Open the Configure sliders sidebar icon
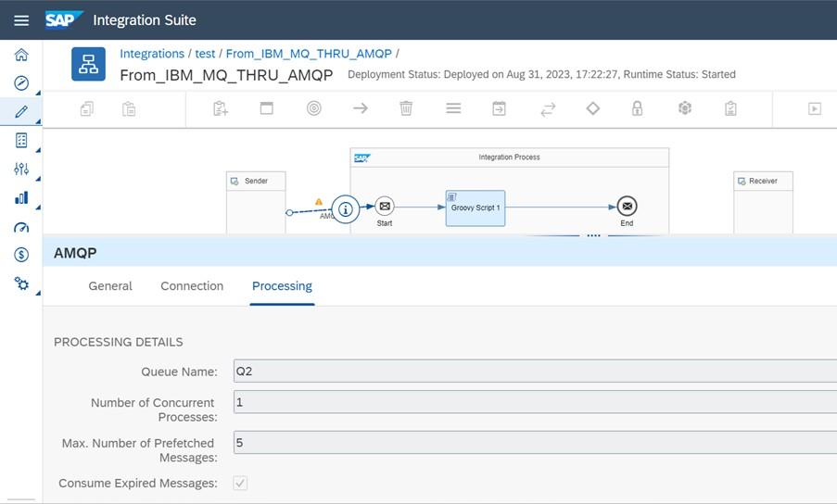 click(21, 169)
